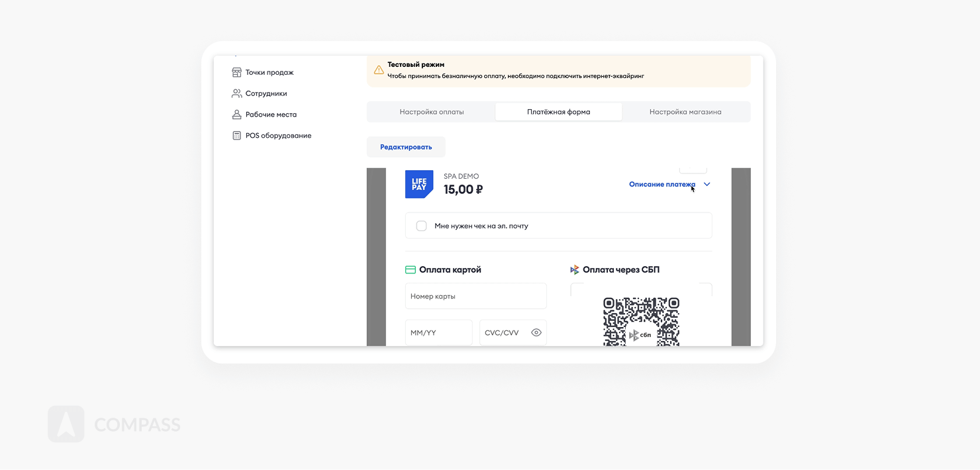
Task: Click the СБП logo next to Оплата через СБП
Action: click(575, 270)
